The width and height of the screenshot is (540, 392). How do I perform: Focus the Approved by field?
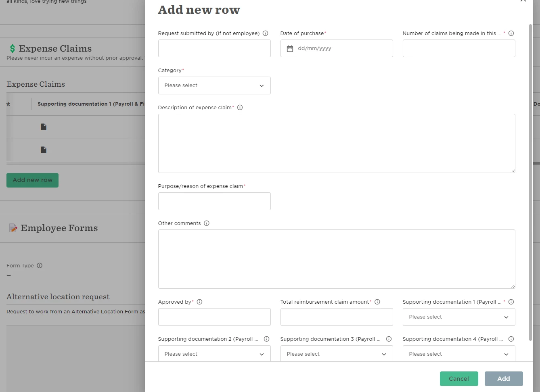214,317
